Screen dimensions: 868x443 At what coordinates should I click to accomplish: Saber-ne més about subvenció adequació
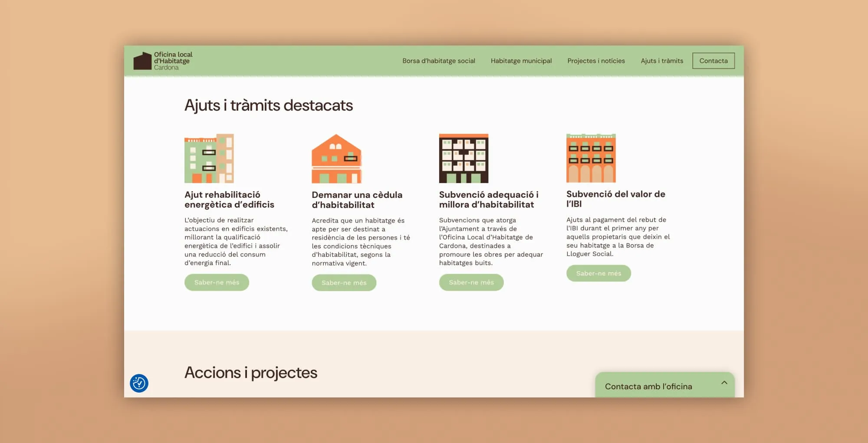(x=471, y=282)
